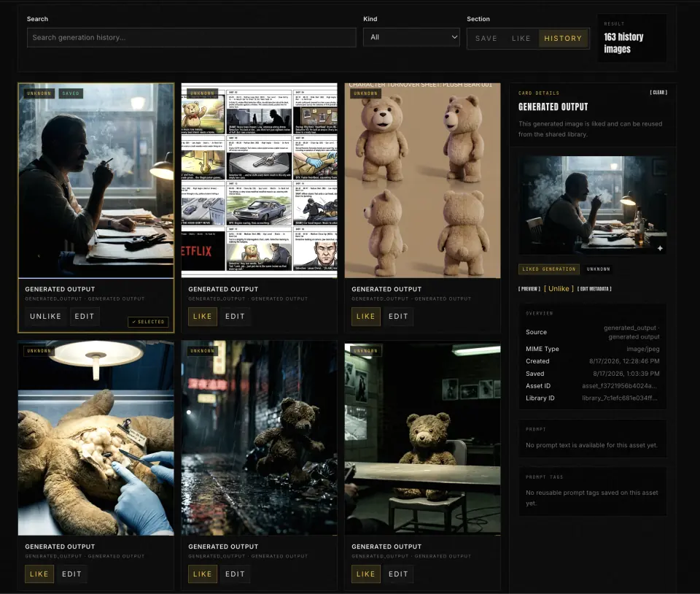700x594 pixels.
Task: Click the GENERATED OUTPUT heading in card details
Action: (553, 107)
